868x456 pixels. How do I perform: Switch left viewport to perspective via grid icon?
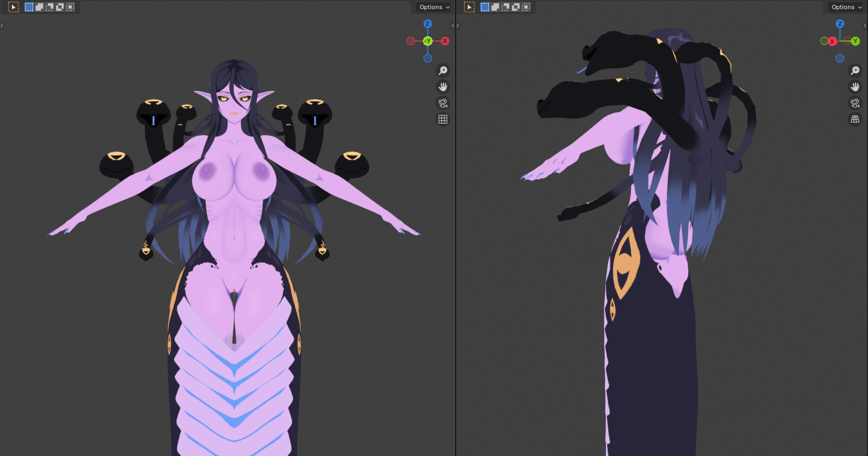point(443,119)
